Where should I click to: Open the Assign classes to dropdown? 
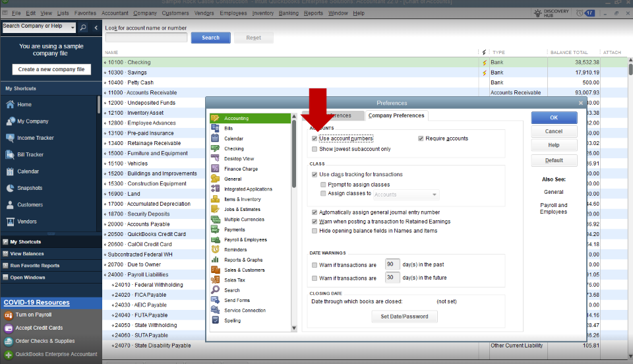(406, 195)
